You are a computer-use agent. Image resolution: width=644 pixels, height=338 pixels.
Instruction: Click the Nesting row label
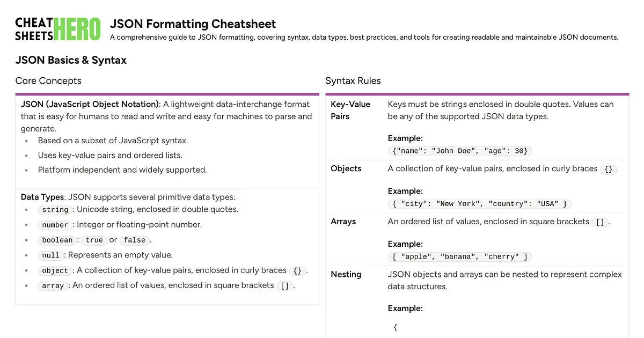click(x=346, y=274)
